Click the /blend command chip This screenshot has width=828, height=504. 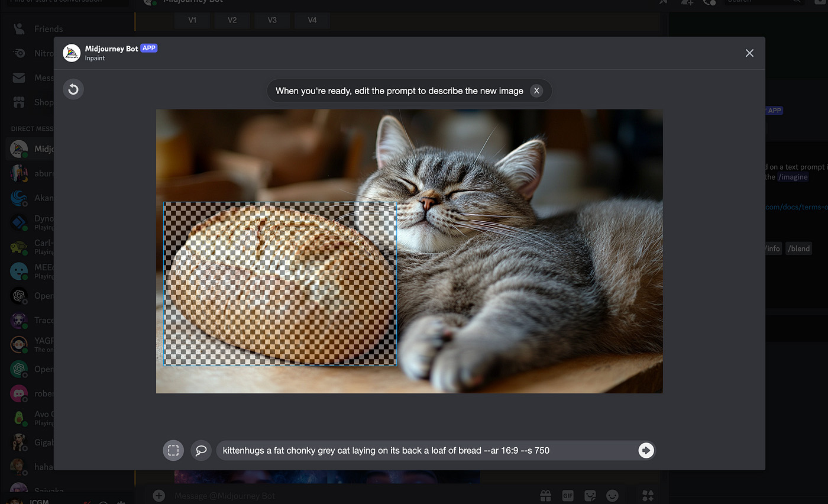(x=799, y=248)
